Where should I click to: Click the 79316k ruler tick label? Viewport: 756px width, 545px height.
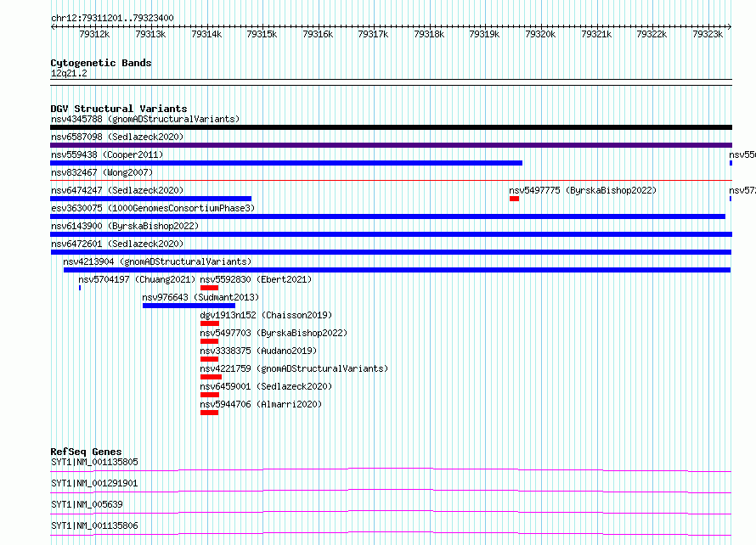coord(318,34)
